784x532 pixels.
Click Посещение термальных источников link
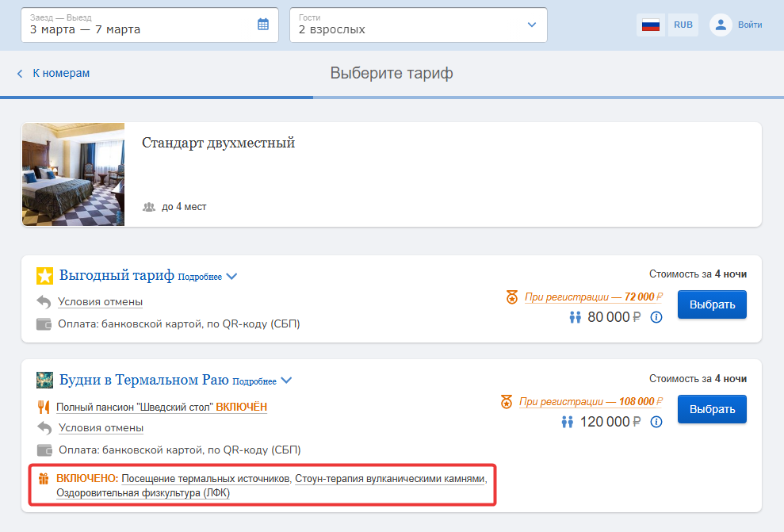click(205, 479)
